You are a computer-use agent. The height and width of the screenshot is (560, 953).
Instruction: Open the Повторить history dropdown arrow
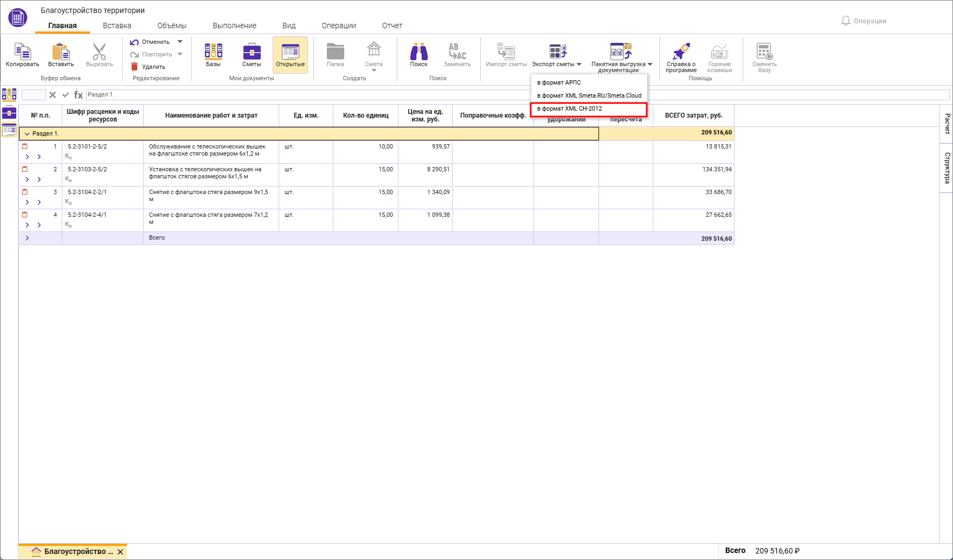coord(180,54)
